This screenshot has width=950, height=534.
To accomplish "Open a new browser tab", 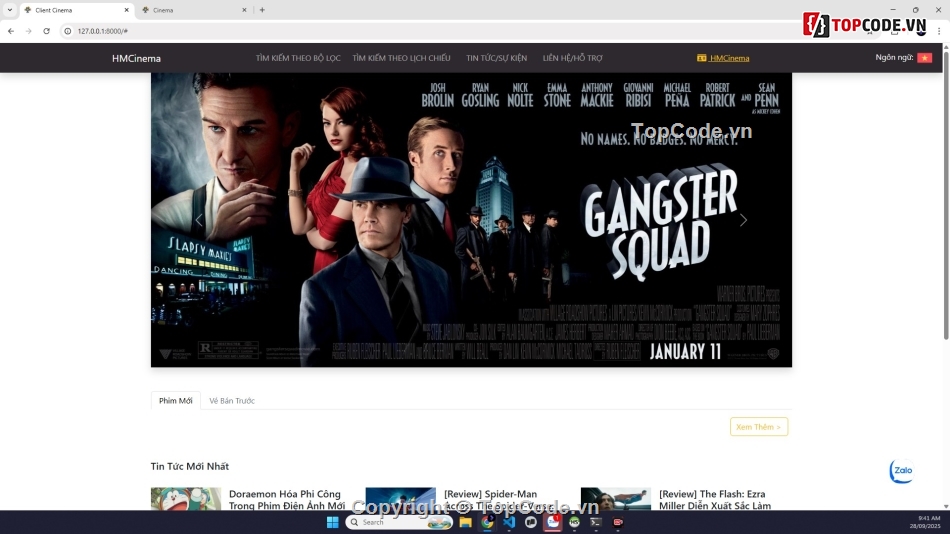I will (x=262, y=10).
